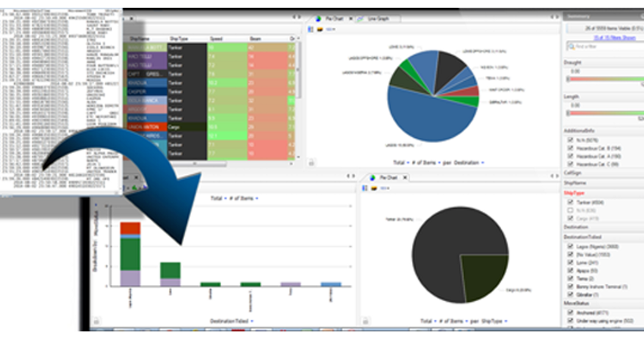Sort table by ShipType column header
This screenshot has width=644, height=338.
pyautogui.click(x=179, y=39)
